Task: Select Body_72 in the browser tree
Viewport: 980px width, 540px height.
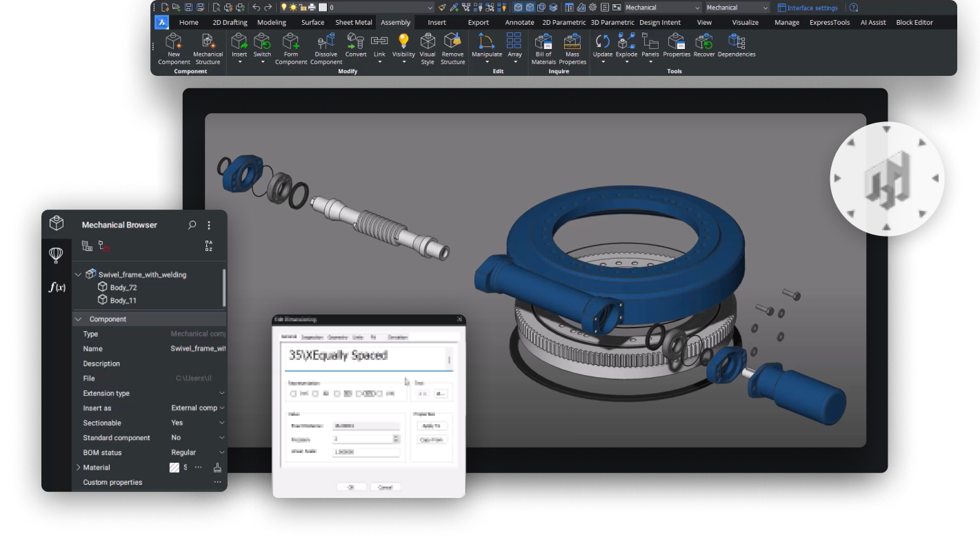Action: pos(117,288)
